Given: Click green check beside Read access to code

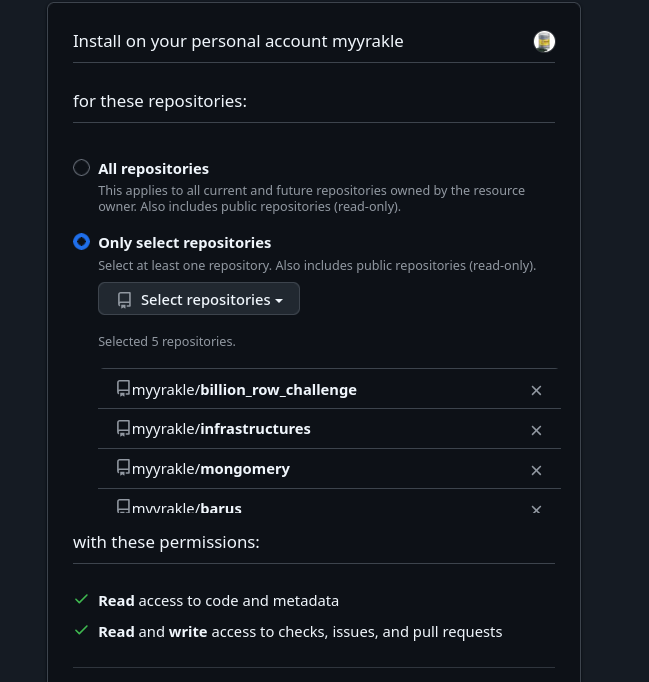Looking at the screenshot, I should (x=82, y=599).
